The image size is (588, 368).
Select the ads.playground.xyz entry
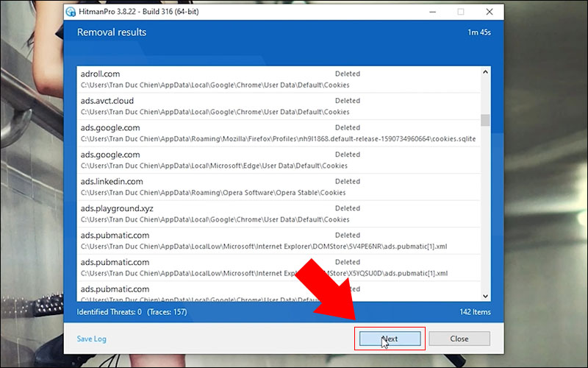pyautogui.click(x=279, y=214)
